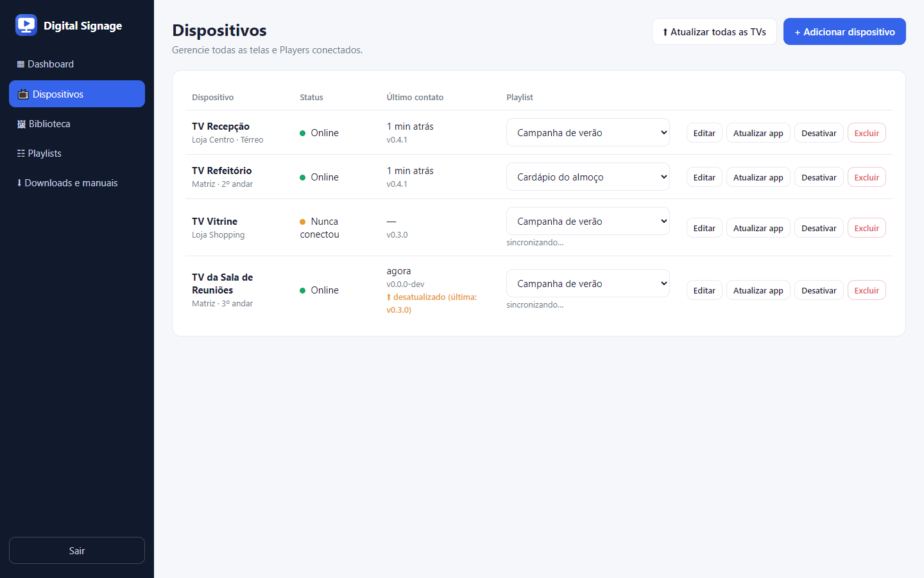924x578 pixels.
Task: Click the TV Refeitório device name
Action: coord(222,171)
